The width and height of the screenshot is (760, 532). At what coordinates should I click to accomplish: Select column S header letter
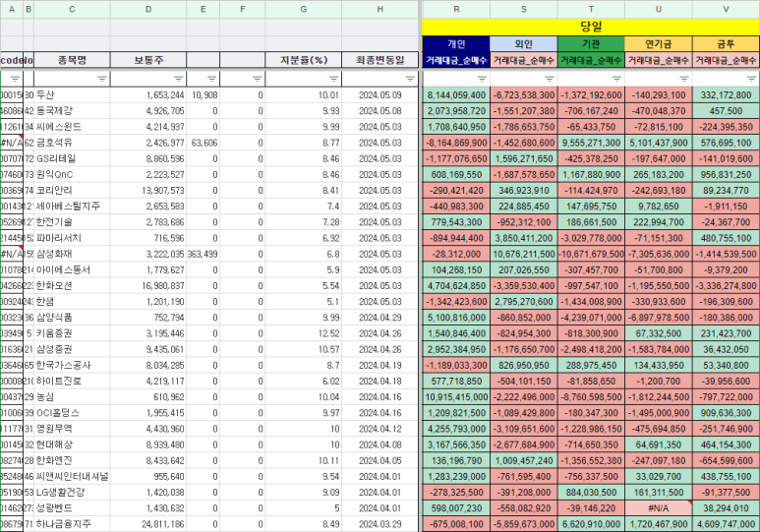(x=523, y=9)
